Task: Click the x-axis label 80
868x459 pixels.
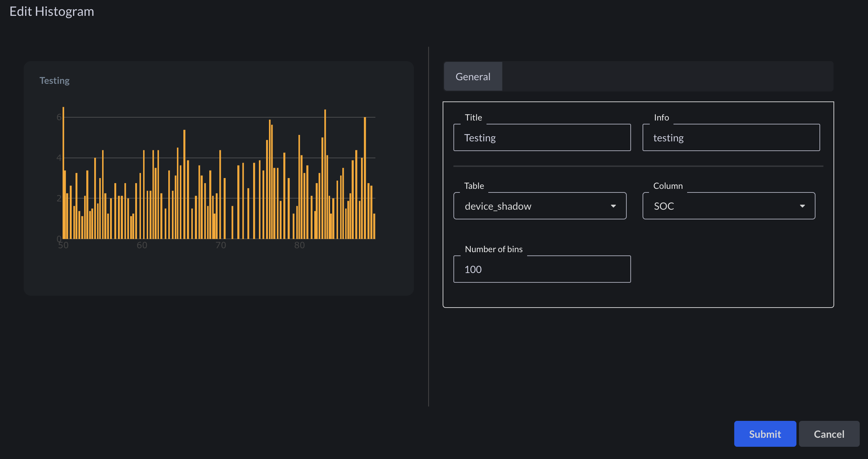Action: click(300, 245)
